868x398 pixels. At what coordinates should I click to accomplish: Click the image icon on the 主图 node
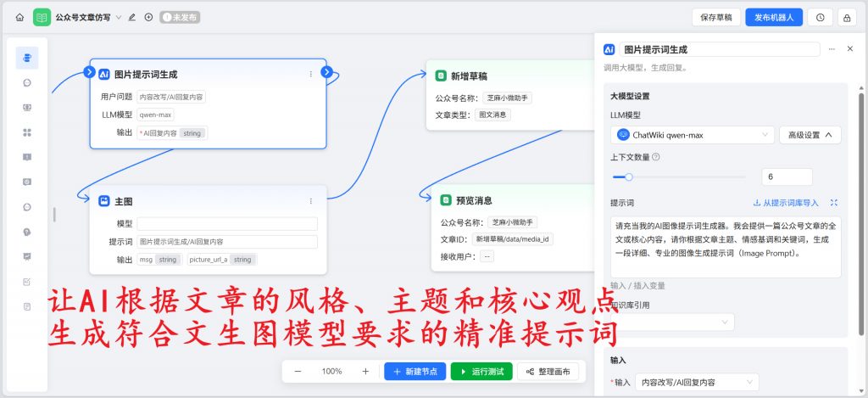(104, 201)
